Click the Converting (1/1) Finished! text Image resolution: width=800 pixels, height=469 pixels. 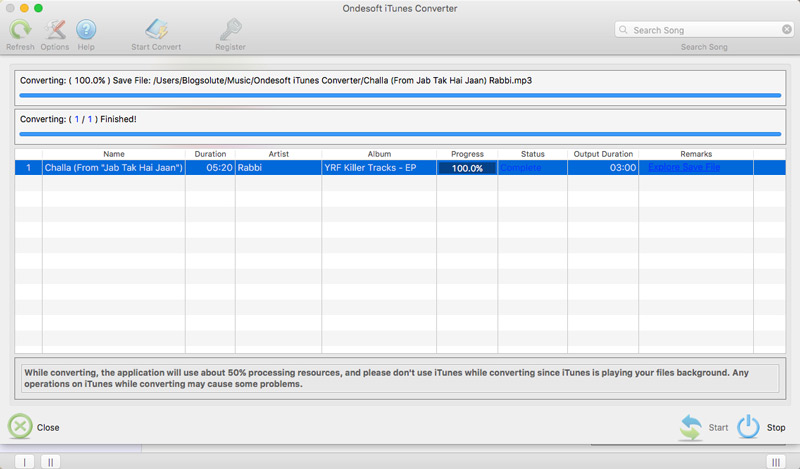78,119
